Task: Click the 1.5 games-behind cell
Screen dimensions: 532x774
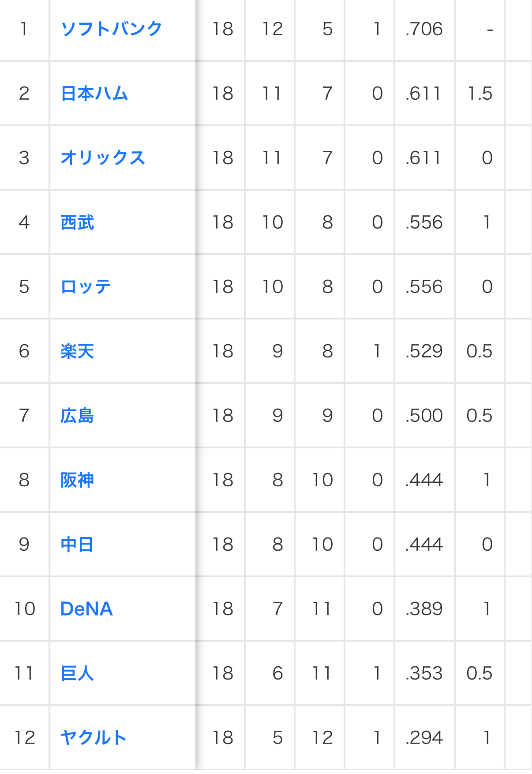Action: tap(480, 94)
